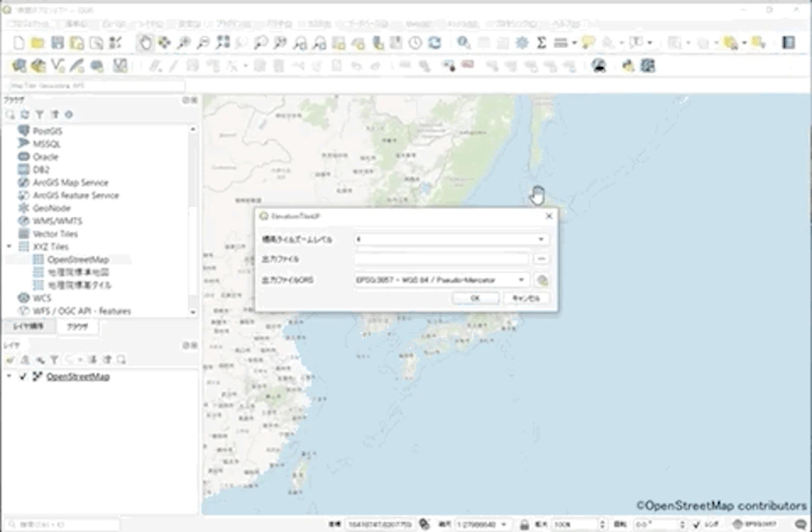This screenshot has width=812, height=532.
Task: Click the output file path input field
Action: tap(442, 259)
